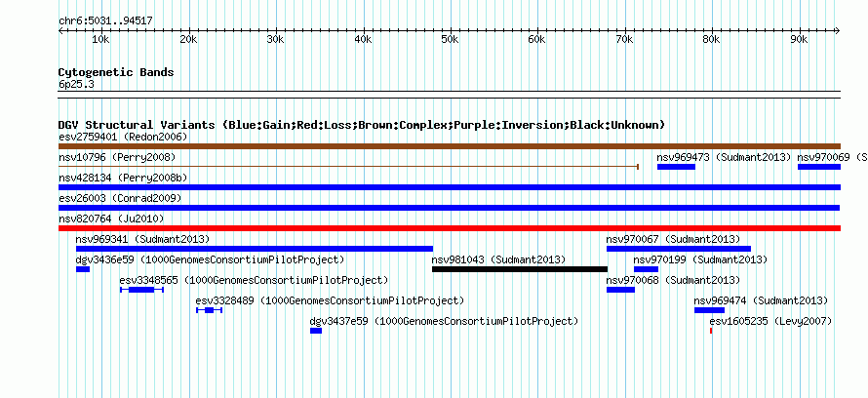Open the nsv820764 (Ju2010) label
The image size is (868, 398).
pyautogui.click(x=111, y=219)
